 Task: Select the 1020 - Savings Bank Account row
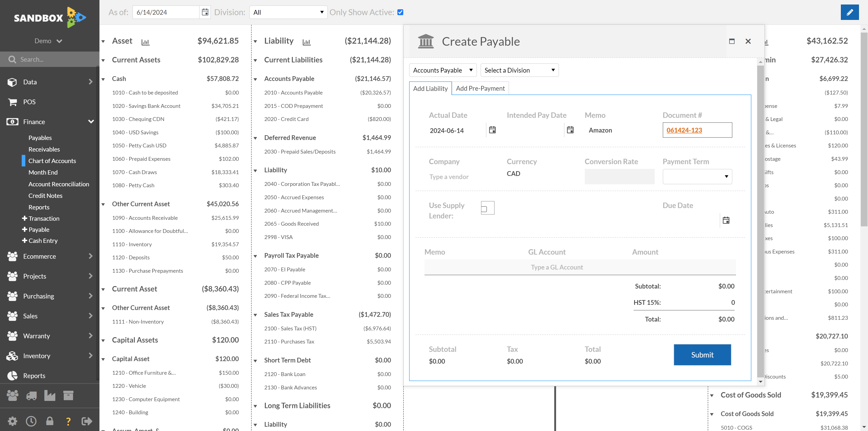[x=176, y=106]
